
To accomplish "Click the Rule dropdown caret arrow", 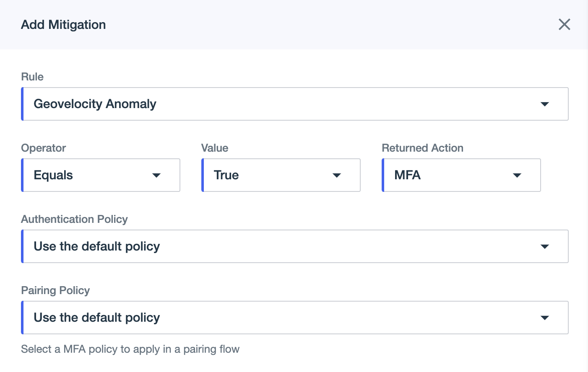I will point(544,104).
